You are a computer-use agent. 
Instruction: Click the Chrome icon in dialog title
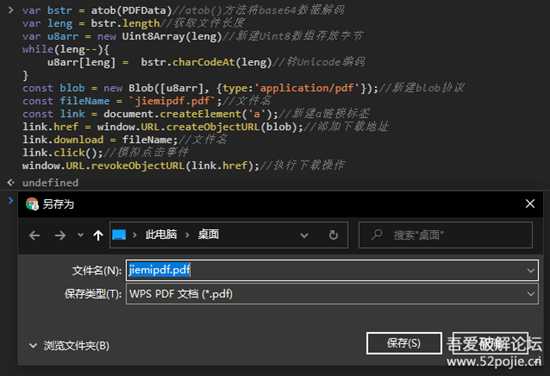tap(32, 204)
